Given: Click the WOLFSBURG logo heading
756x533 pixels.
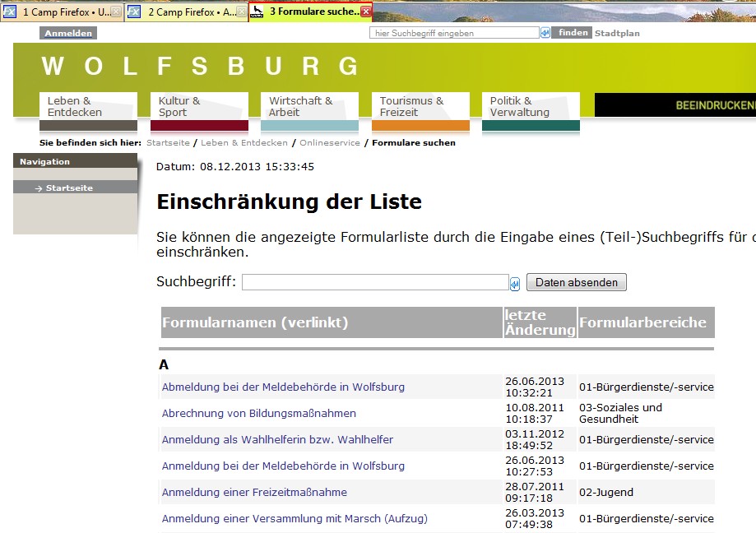Looking at the screenshot, I should pyautogui.click(x=200, y=66).
